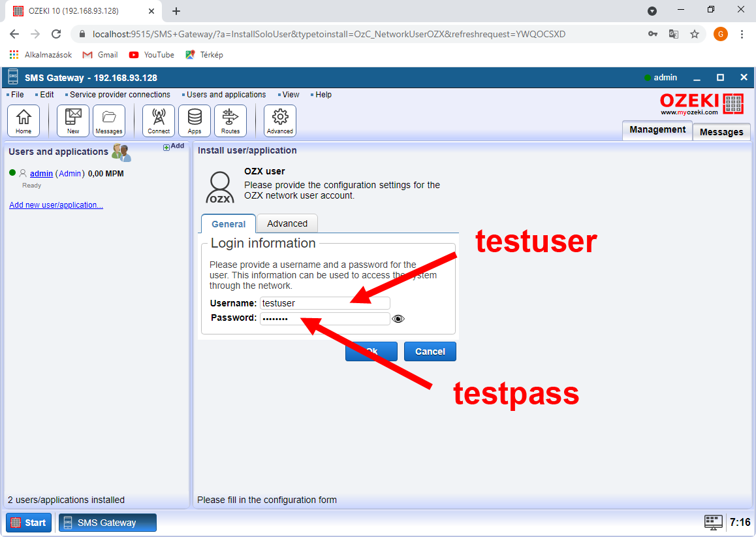Bookmark this page with the star icon
This screenshot has width=756, height=537.
tap(694, 34)
